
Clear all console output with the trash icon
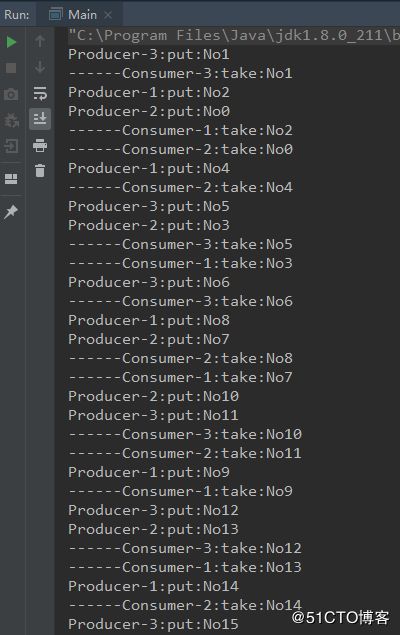coord(40,170)
